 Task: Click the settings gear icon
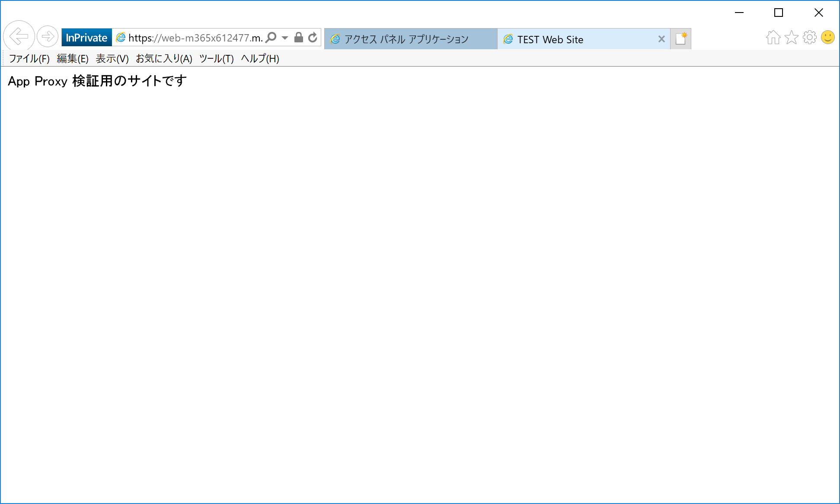click(x=810, y=38)
